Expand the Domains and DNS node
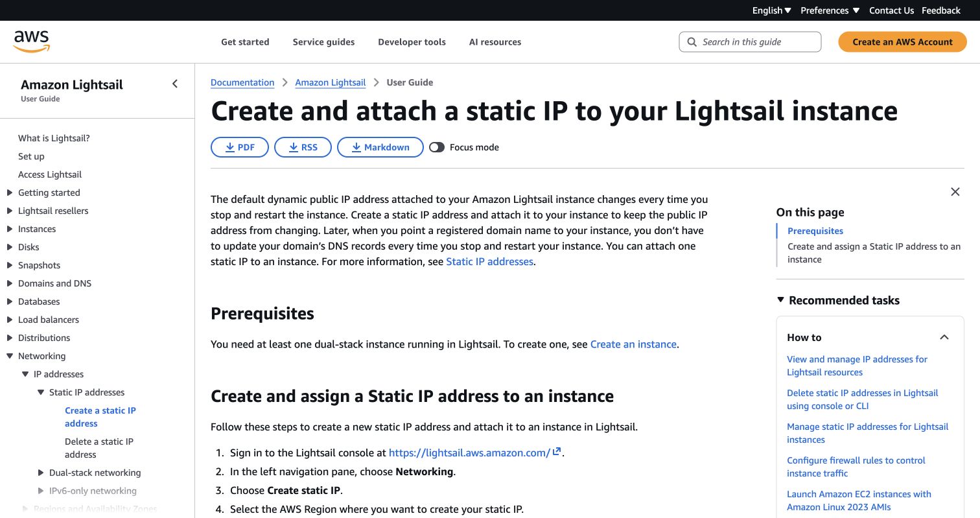 (10, 283)
